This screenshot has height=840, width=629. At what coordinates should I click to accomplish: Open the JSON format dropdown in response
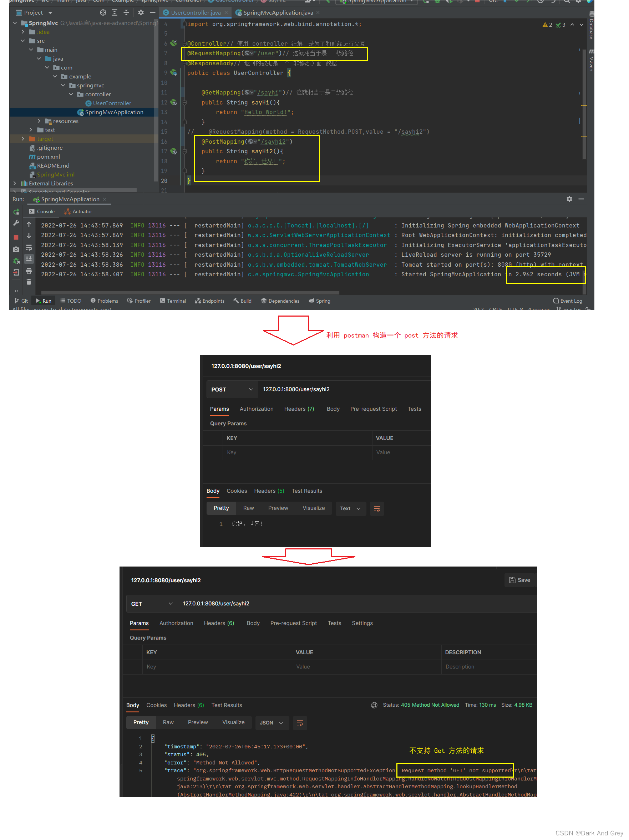tap(272, 723)
